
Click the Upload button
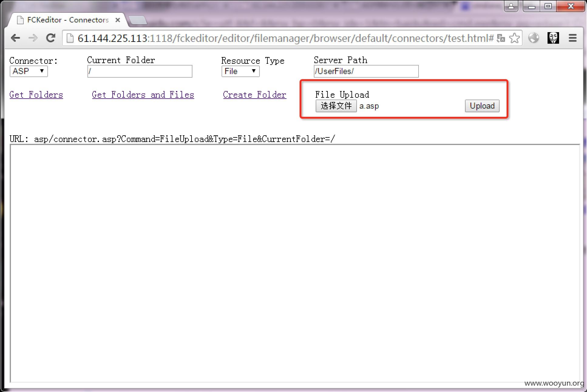(x=482, y=106)
